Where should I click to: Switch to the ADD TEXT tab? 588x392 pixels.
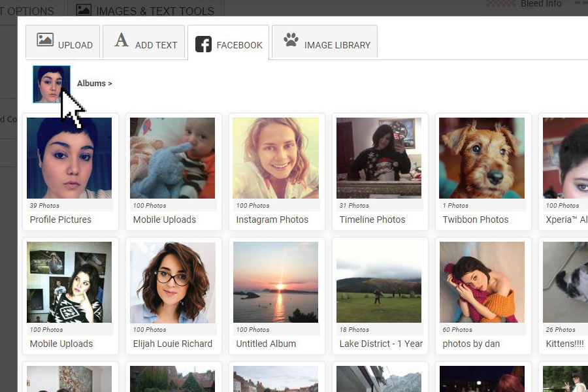point(144,42)
